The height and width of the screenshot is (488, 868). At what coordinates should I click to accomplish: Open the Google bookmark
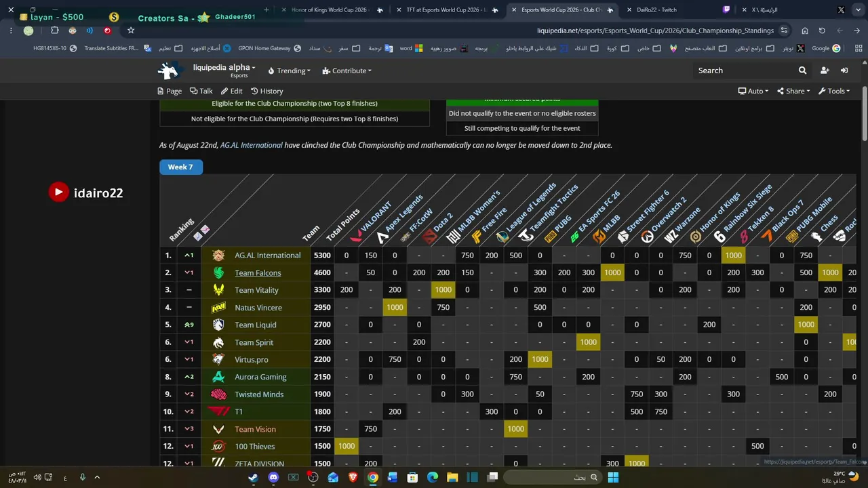click(827, 49)
